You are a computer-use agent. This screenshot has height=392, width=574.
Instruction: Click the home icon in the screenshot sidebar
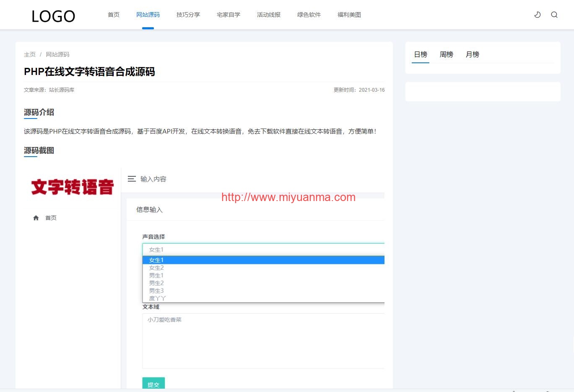click(36, 218)
